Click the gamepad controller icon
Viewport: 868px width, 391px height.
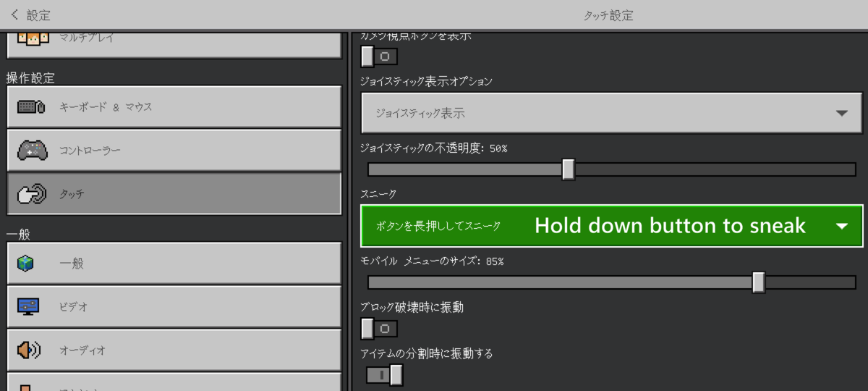(x=32, y=151)
